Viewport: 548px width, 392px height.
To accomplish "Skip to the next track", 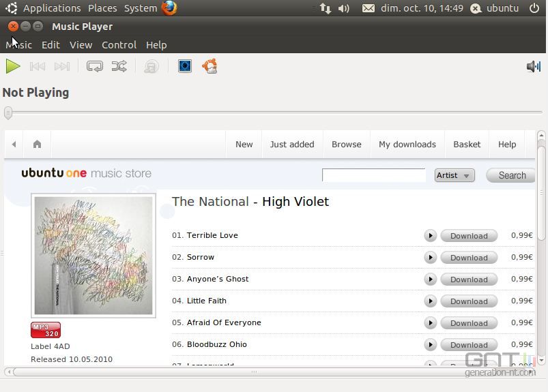I will pos(62,66).
